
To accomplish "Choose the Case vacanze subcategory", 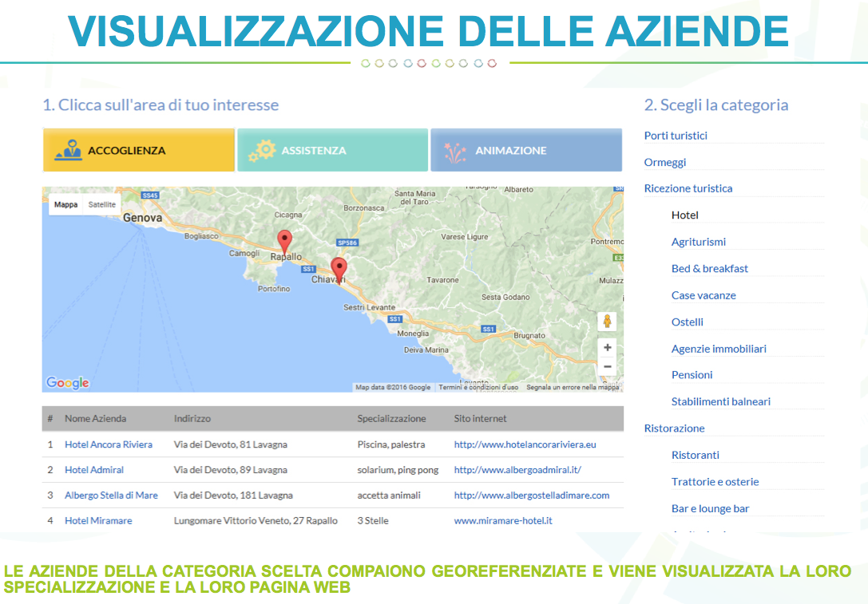I will (704, 295).
